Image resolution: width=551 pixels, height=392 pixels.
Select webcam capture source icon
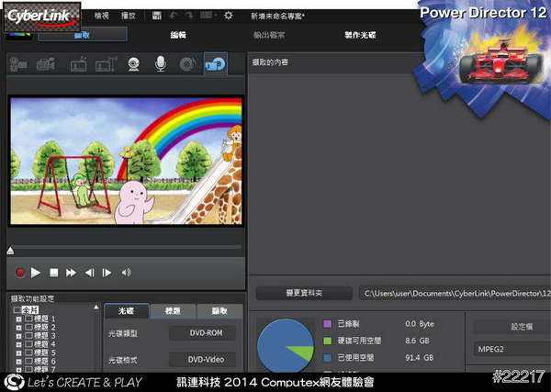[133, 64]
